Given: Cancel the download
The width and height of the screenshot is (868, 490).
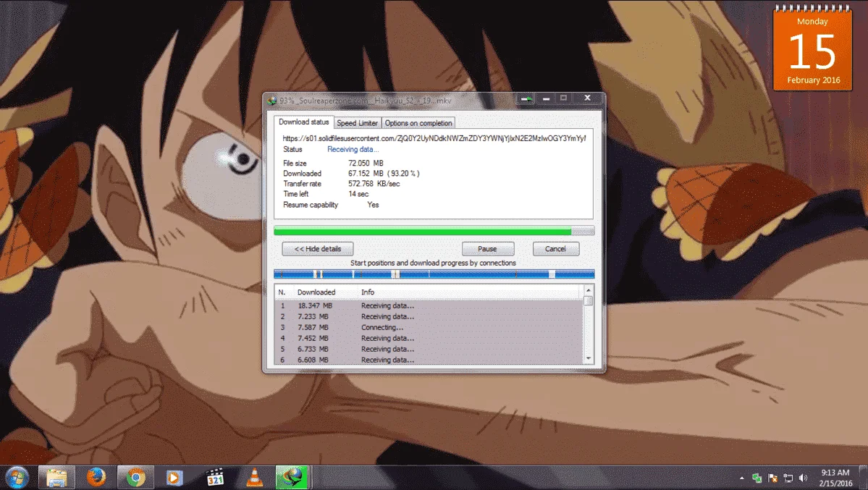Looking at the screenshot, I should coord(555,249).
